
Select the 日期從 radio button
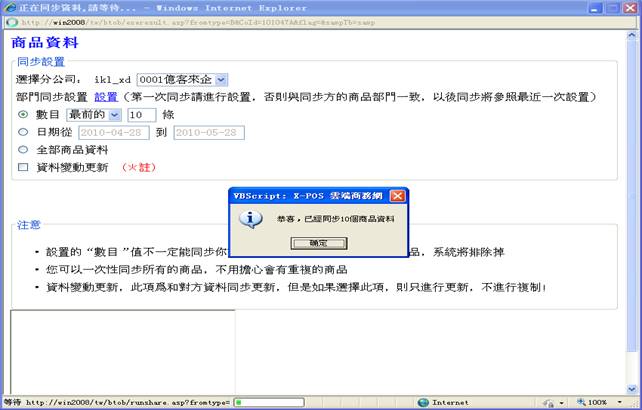23,132
